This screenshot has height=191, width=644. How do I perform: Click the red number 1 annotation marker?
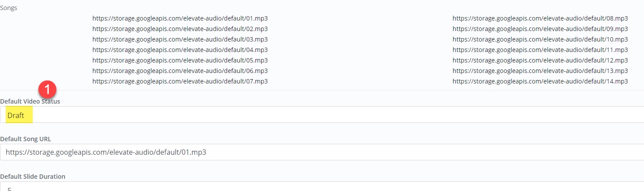tap(47, 91)
